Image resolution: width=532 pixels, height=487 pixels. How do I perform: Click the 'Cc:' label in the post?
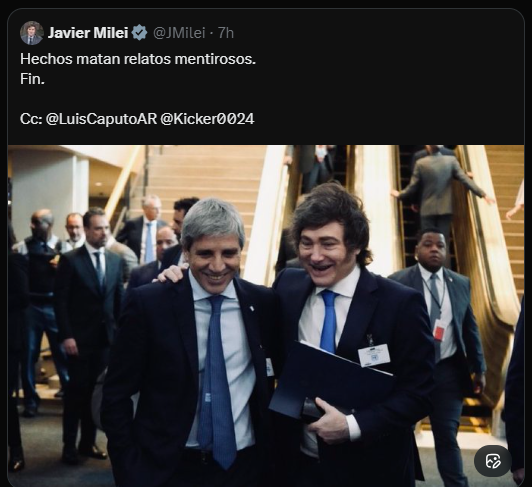(31, 119)
